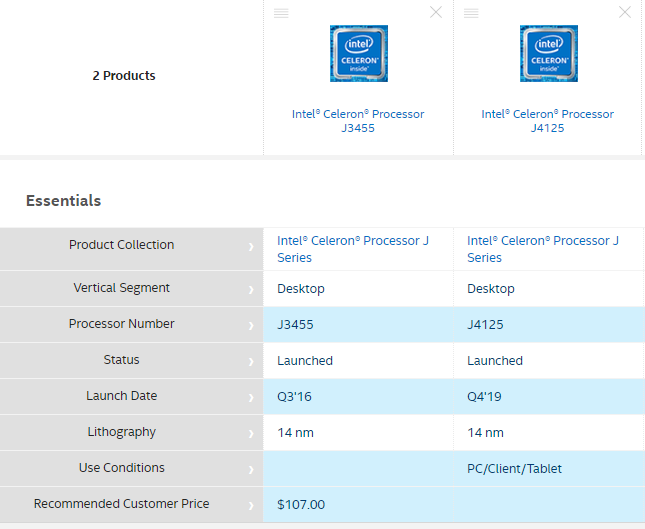Screen dimensions: 645x529
Task: Select the 14 nm value in the J4125 column
Action: (x=485, y=433)
